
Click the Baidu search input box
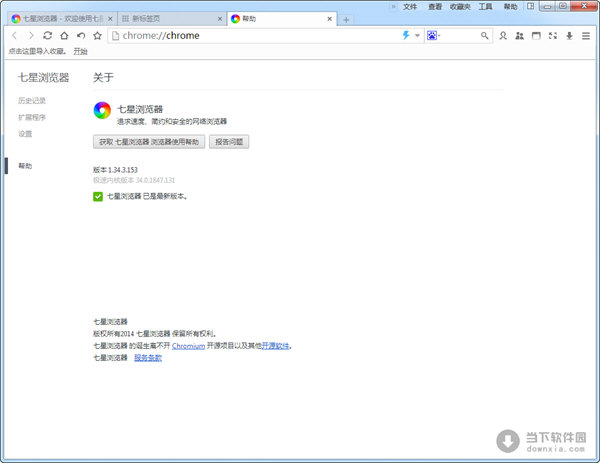(x=460, y=36)
